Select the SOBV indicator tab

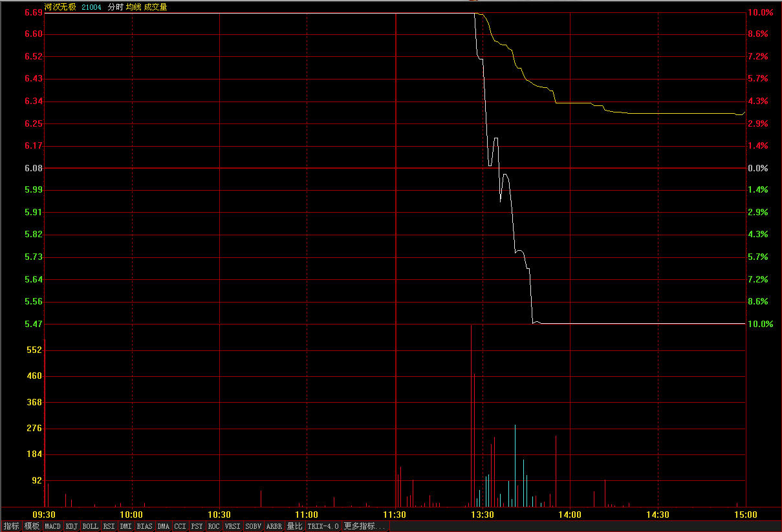click(254, 526)
